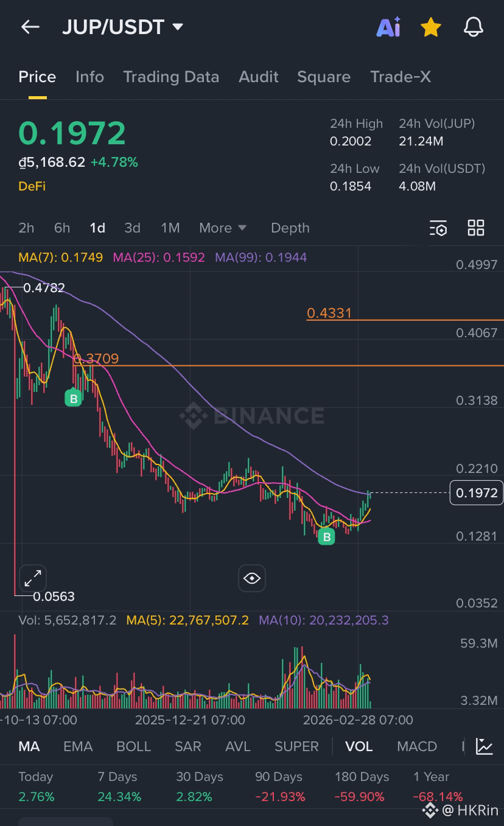Tap the back arrow icon
The height and width of the screenshot is (826, 504).
(30, 27)
